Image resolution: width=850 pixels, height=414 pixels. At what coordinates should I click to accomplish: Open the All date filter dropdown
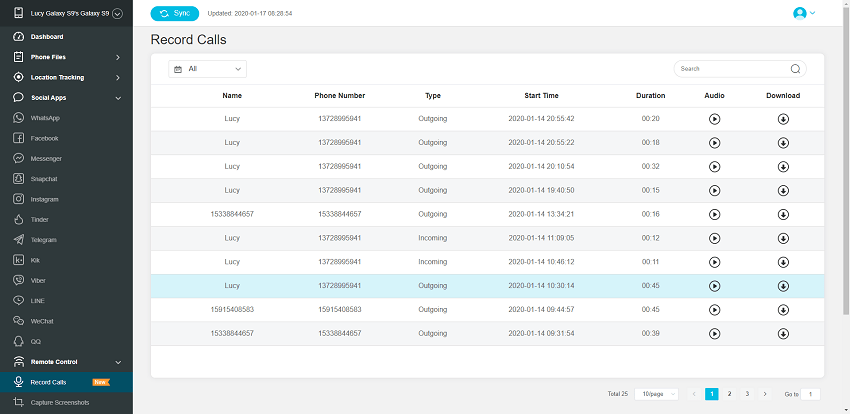(208, 69)
